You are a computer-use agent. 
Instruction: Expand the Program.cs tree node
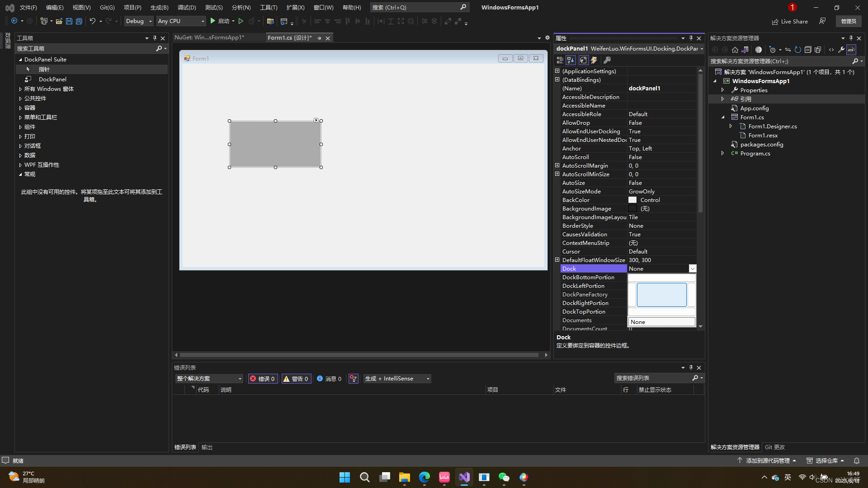pos(722,154)
